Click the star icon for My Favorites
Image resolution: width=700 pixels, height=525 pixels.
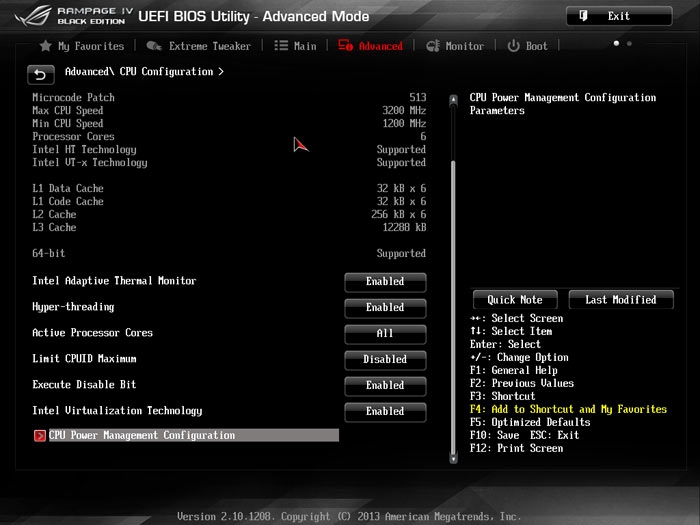click(x=45, y=46)
